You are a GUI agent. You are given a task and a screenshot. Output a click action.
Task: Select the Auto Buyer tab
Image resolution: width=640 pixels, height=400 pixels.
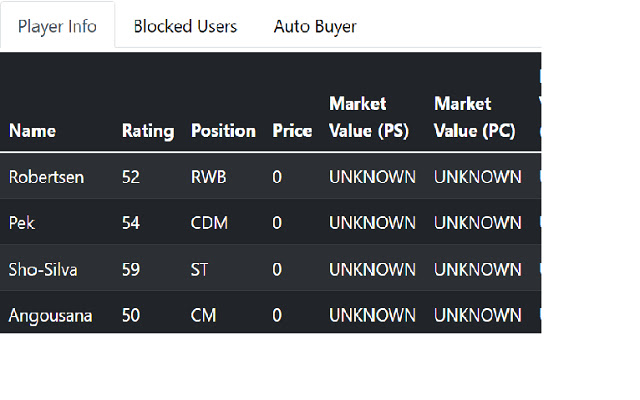[315, 26]
